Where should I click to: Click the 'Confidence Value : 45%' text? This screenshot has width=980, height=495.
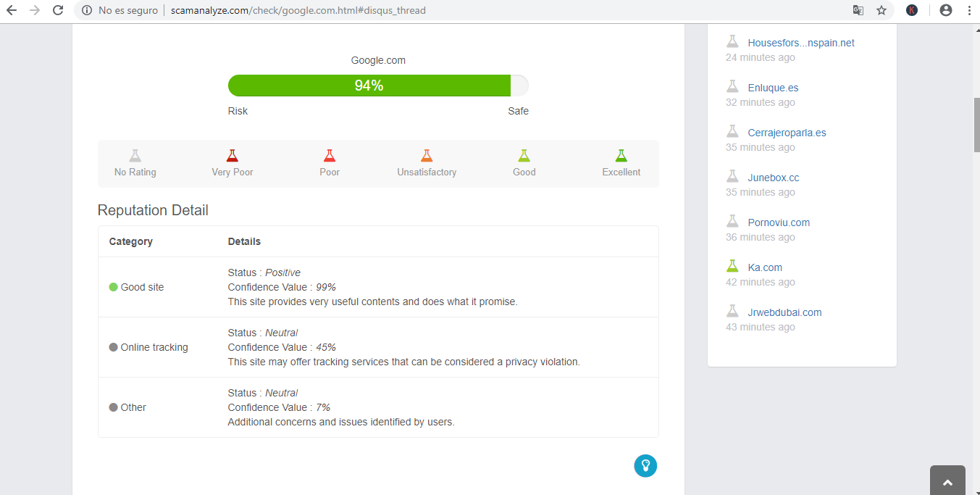click(x=282, y=347)
